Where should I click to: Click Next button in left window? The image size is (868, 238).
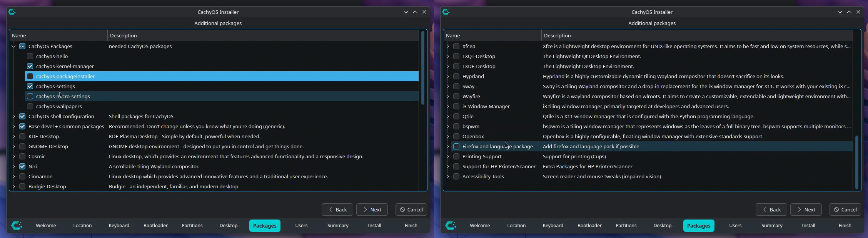click(372, 210)
